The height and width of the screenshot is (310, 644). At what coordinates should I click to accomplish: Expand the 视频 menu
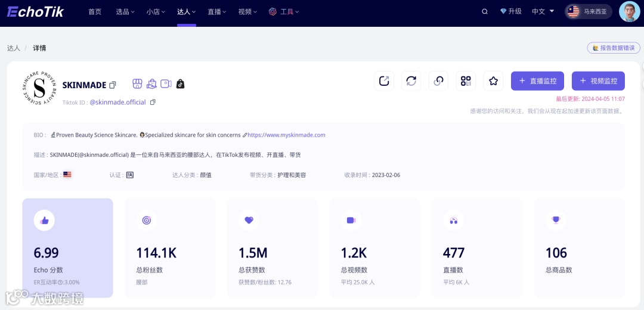(x=247, y=12)
